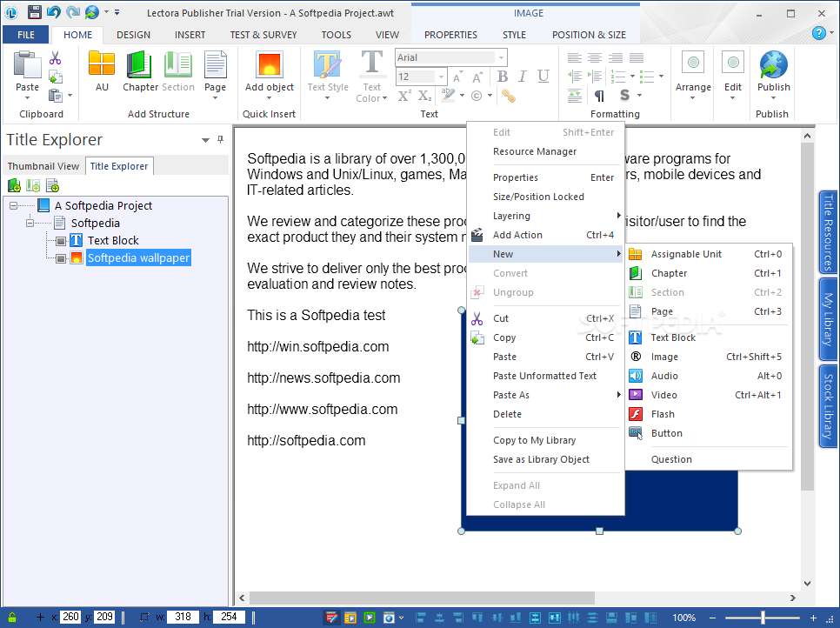Click the zoom out minus button
The width and height of the screenshot is (840, 628).
[713, 618]
